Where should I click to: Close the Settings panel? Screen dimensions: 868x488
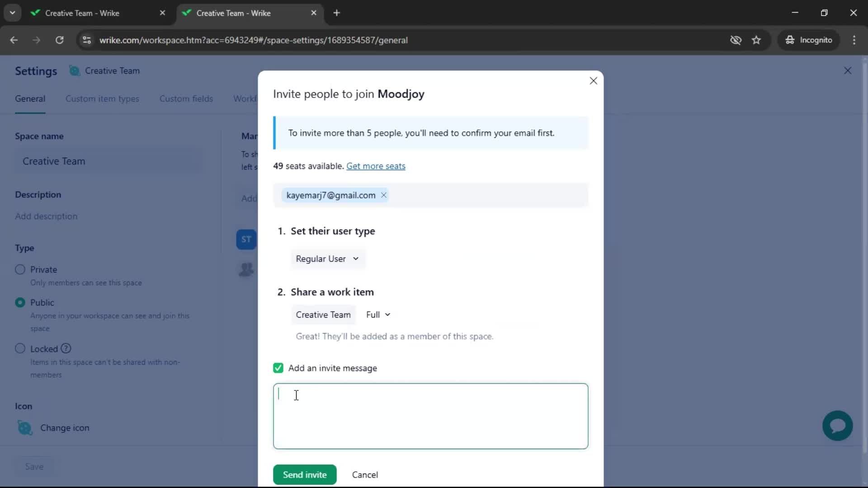coord(848,70)
